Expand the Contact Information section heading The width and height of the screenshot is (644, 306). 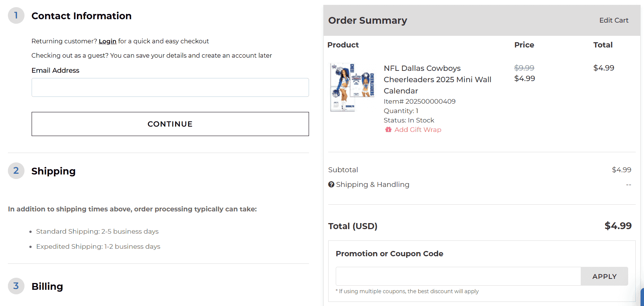tap(81, 16)
